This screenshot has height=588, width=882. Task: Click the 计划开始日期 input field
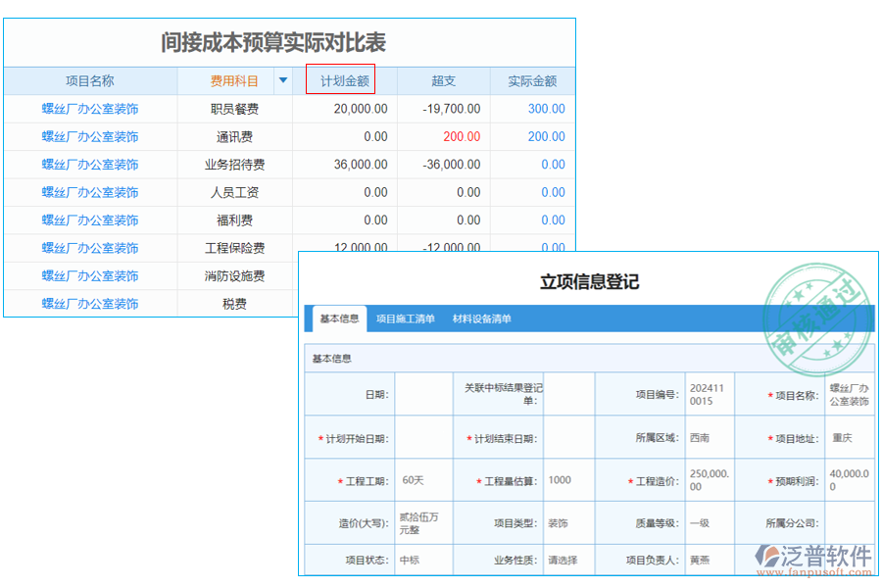pyautogui.click(x=422, y=437)
